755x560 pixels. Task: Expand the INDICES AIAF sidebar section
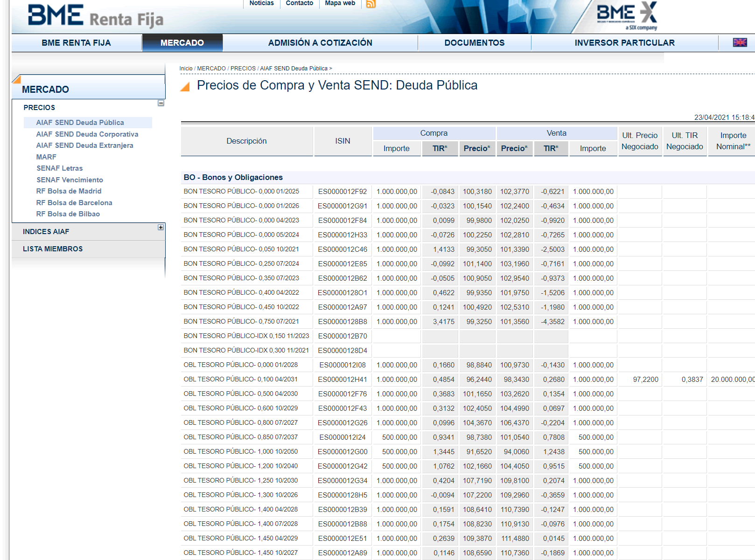point(161,228)
